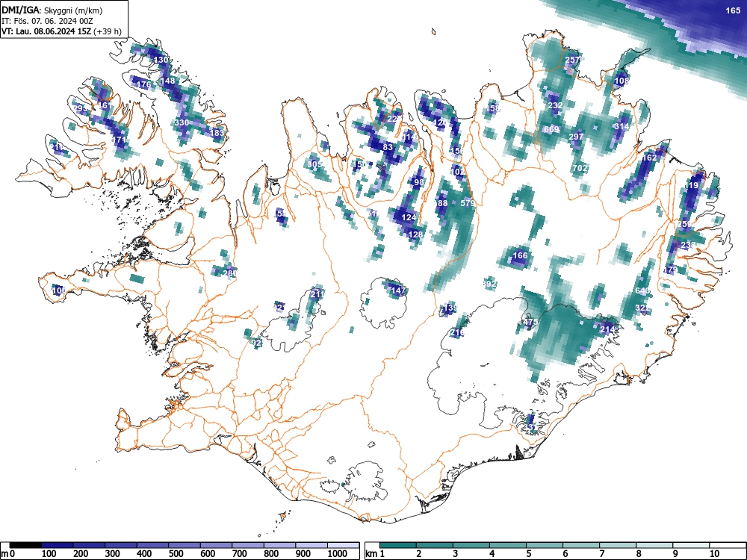747x560 pixels.
Task: Select the 293 value in the Westfjords
Action: (81, 108)
